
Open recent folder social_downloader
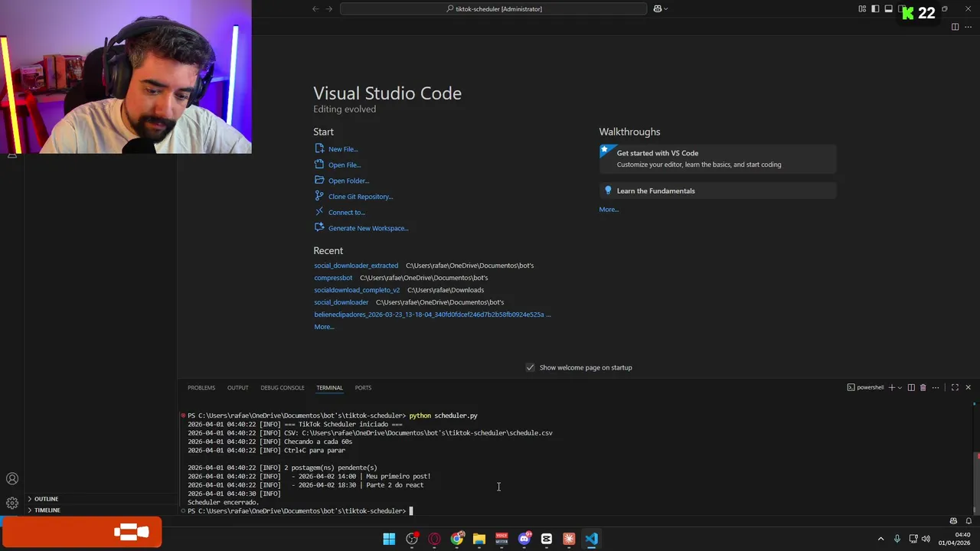(341, 302)
